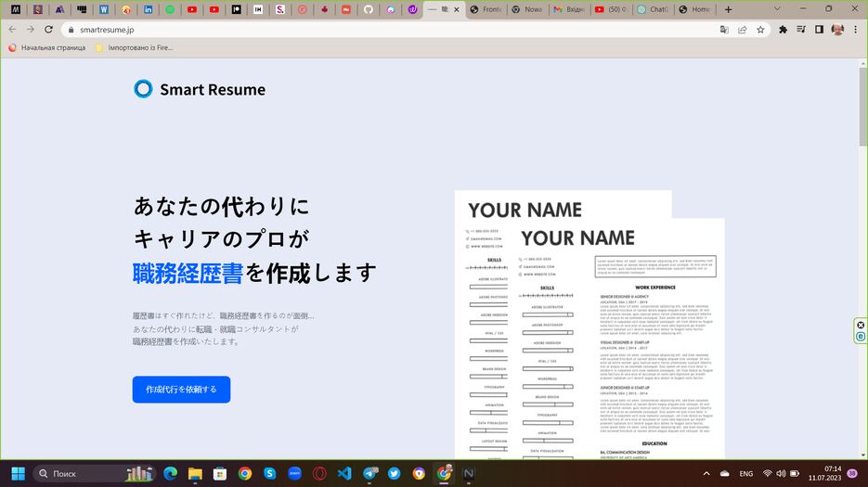The width and height of the screenshot is (868, 487).
Task: Bookmark this page with the star icon
Action: tap(760, 29)
